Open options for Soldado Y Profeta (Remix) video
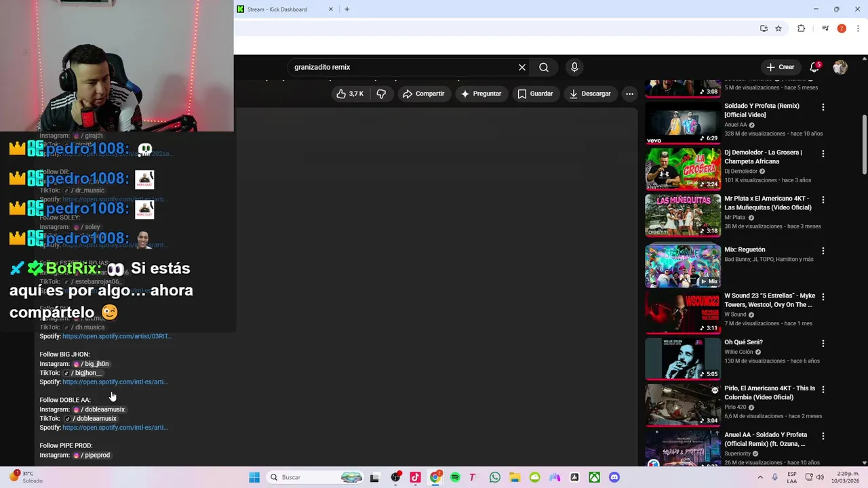 [x=823, y=107]
